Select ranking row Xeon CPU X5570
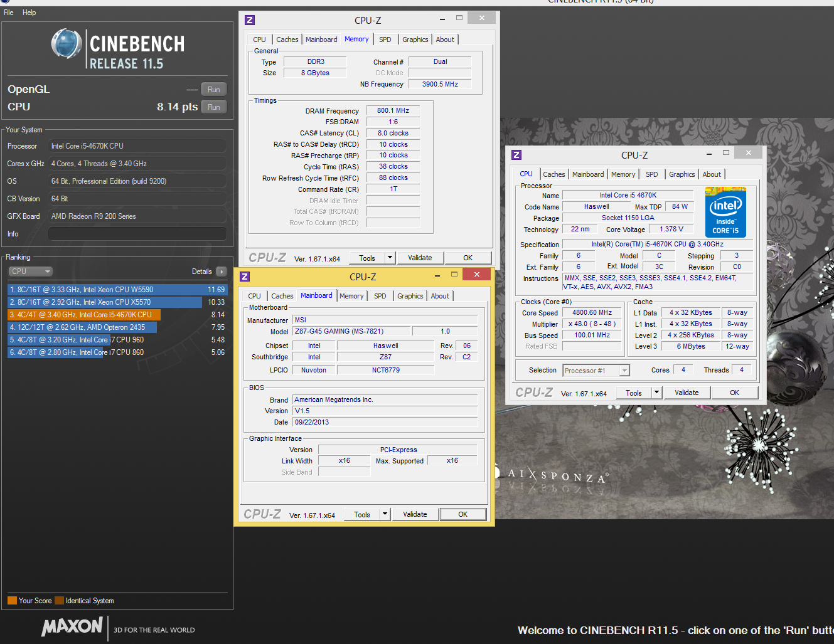The width and height of the screenshot is (834, 644). pyautogui.click(x=117, y=302)
